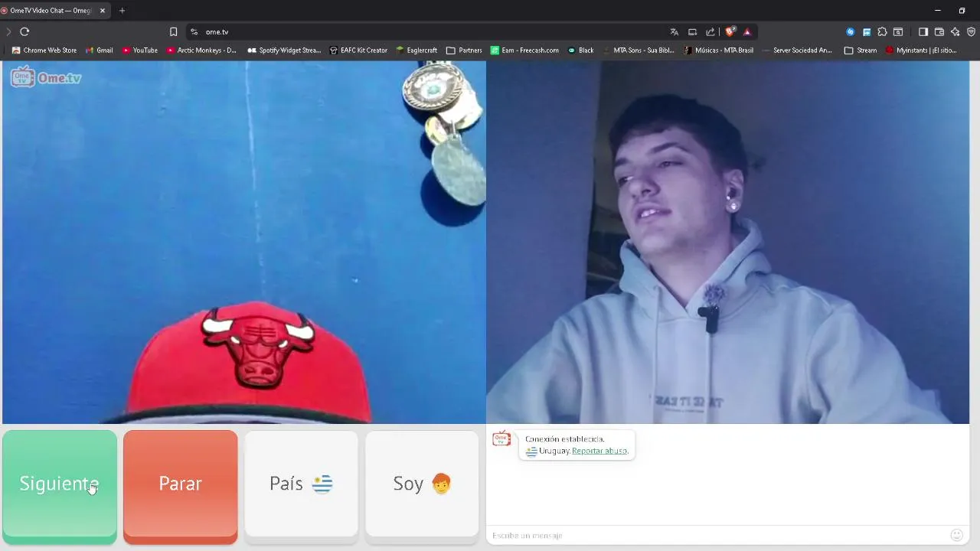Close the OmeTV Video Chat tab
Viewport: 980px width, 551px height.
103,11
